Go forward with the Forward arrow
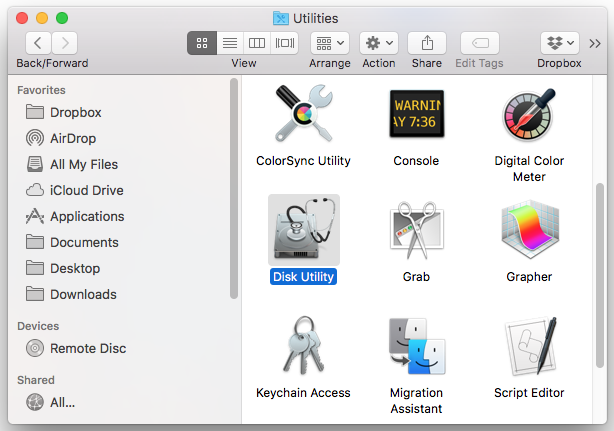614x431 pixels. pyautogui.click(x=65, y=43)
